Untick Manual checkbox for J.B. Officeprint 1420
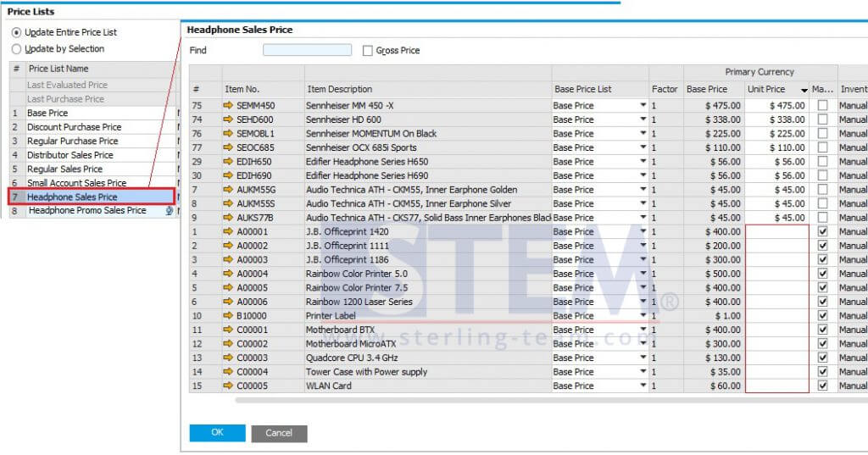868x455 pixels. point(822,231)
